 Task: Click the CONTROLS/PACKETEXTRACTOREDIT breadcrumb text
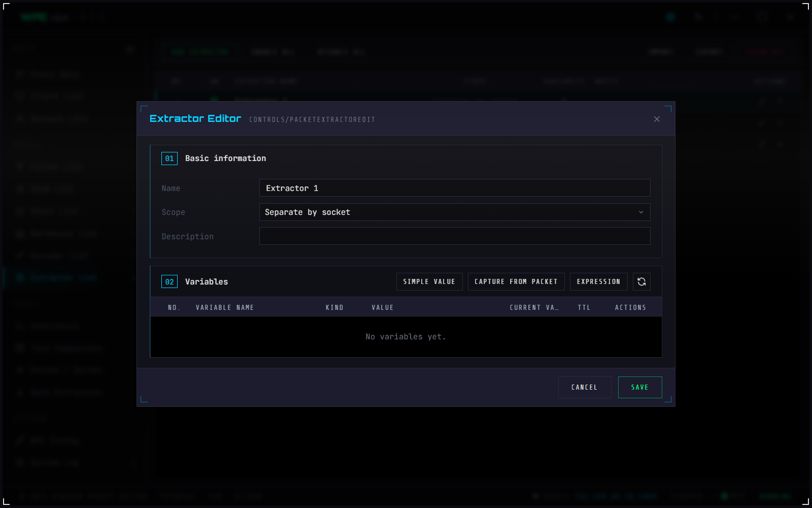tap(312, 120)
